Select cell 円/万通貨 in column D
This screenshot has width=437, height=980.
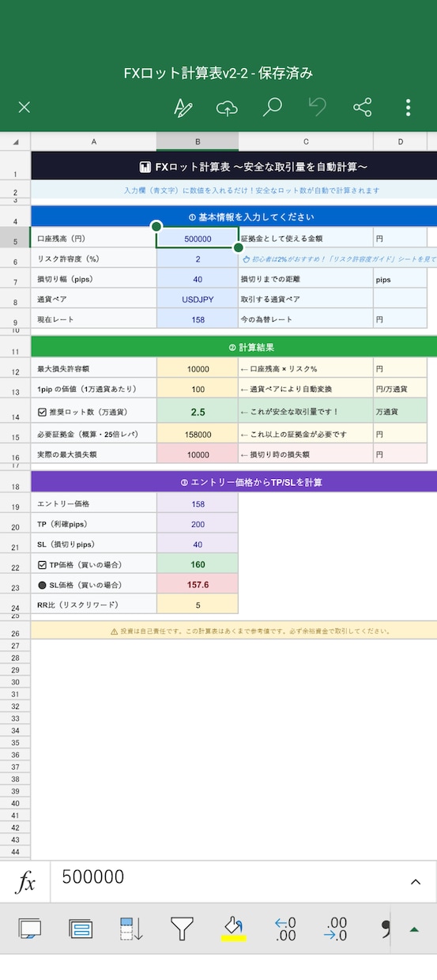coord(400,390)
